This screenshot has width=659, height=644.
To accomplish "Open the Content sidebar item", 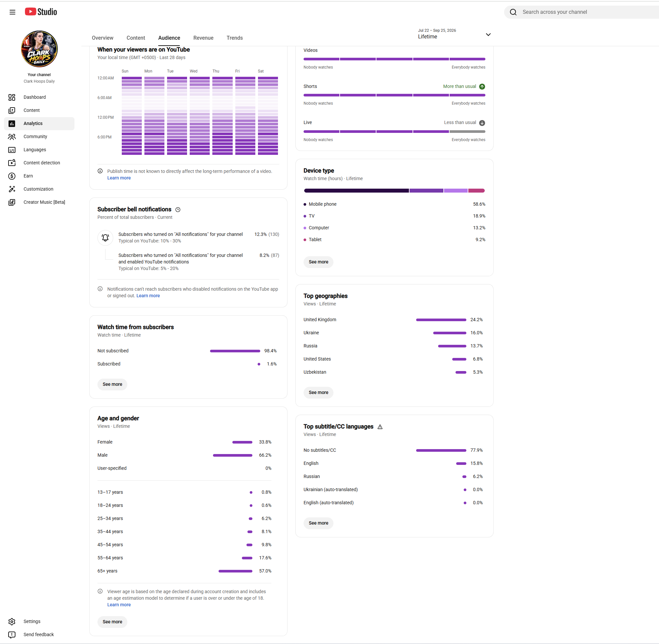I will [x=39, y=110].
